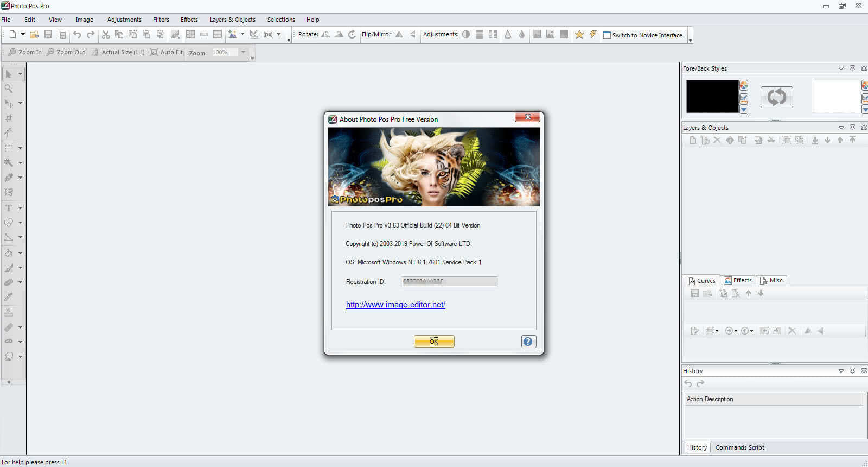The width and height of the screenshot is (868, 467).
Task: Click the Action Description header in History
Action: pyautogui.click(x=773, y=399)
